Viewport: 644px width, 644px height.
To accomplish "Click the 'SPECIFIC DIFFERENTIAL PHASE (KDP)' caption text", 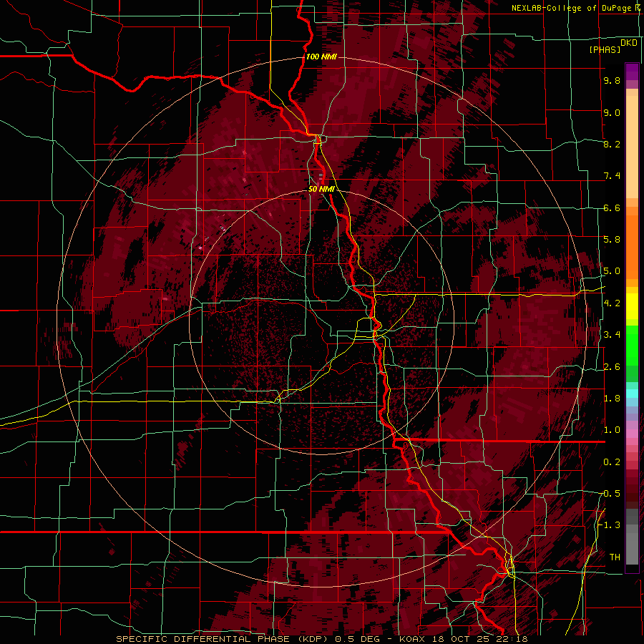I will coord(225,639).
